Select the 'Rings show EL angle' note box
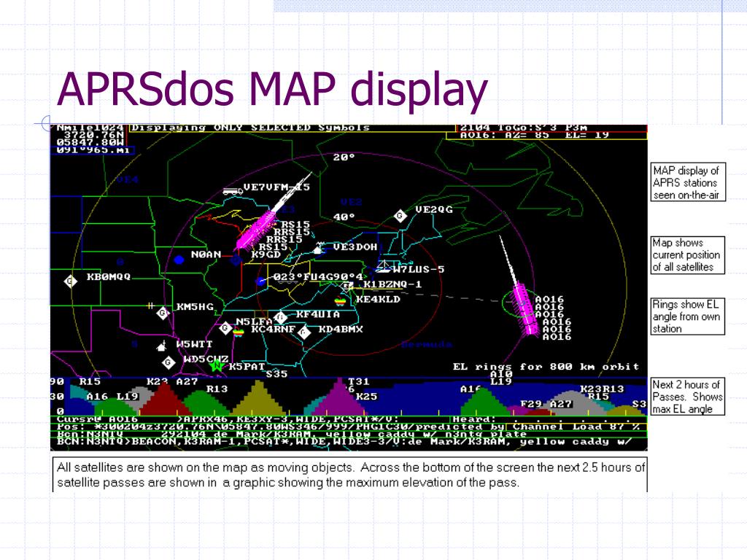747x560 pixels. point(687,316)
